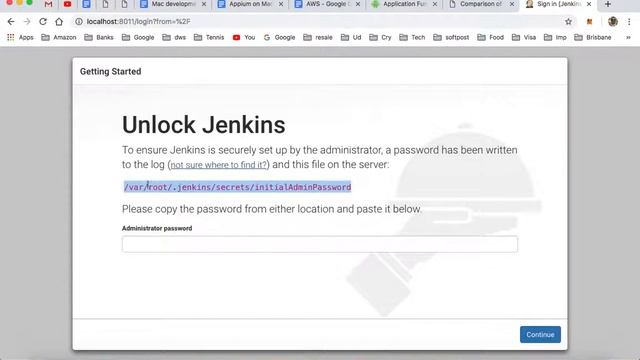640x360 pixels.
Task: Open the Amazon bookmarks folder
Action: [x=59, y=37]
